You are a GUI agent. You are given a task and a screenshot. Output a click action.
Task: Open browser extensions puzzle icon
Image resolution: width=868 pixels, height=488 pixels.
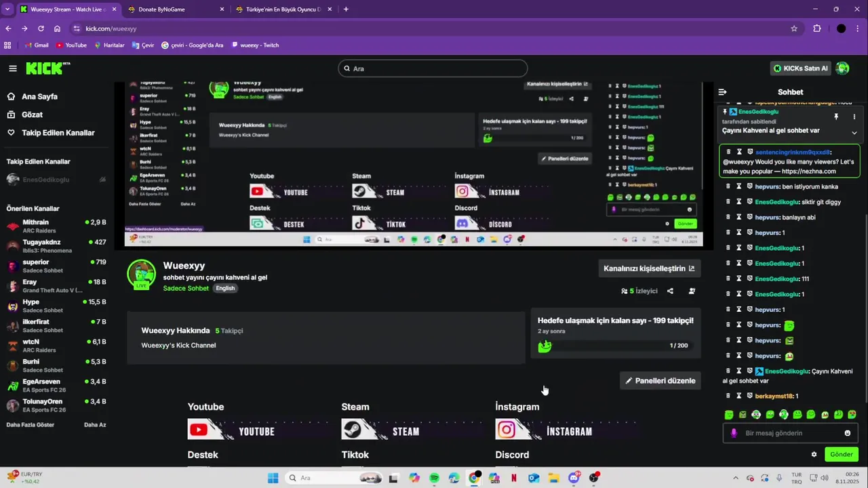[x=817, y=28]
